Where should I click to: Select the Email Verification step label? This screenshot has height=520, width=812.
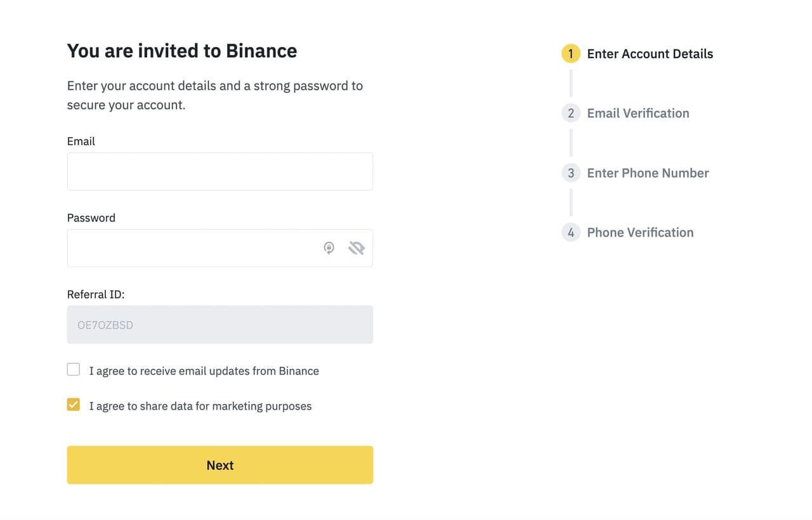pyautogui.click(x=638, y=114)
